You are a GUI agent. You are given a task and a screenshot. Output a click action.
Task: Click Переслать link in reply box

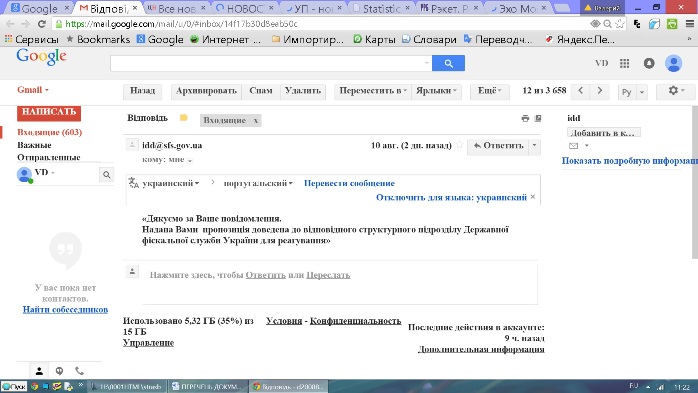[x=328, y=275]
